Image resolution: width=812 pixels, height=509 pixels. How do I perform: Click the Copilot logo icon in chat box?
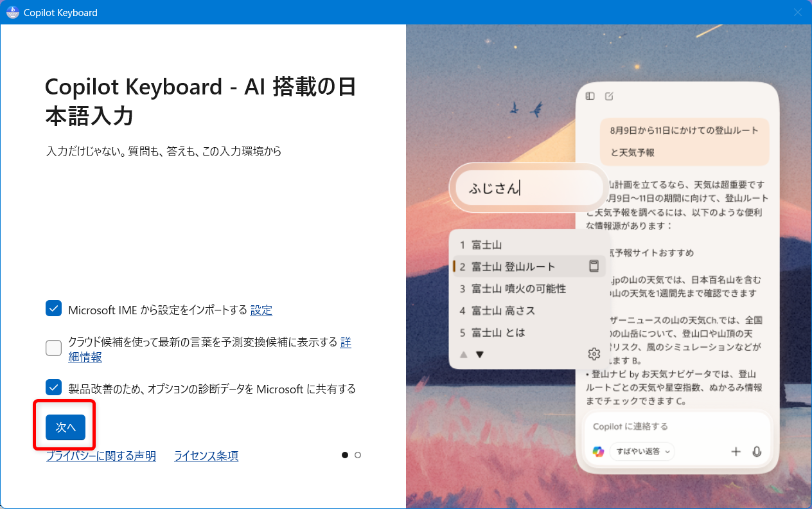(598, 451)
